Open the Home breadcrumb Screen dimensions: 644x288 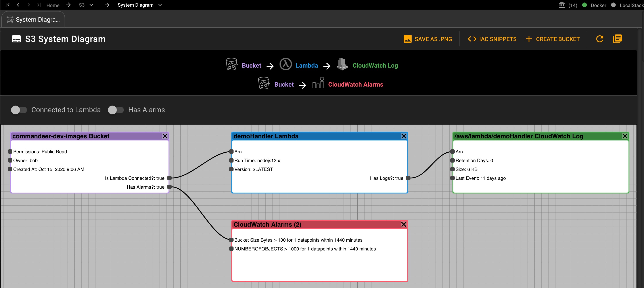pyautogui.click(x=53, y=5)
